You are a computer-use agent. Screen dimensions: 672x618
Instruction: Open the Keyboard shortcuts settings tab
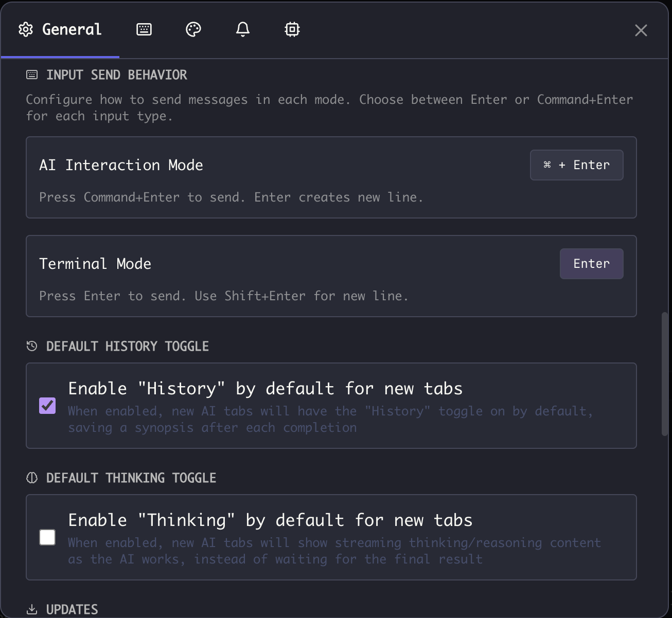(x=144, y=29)
